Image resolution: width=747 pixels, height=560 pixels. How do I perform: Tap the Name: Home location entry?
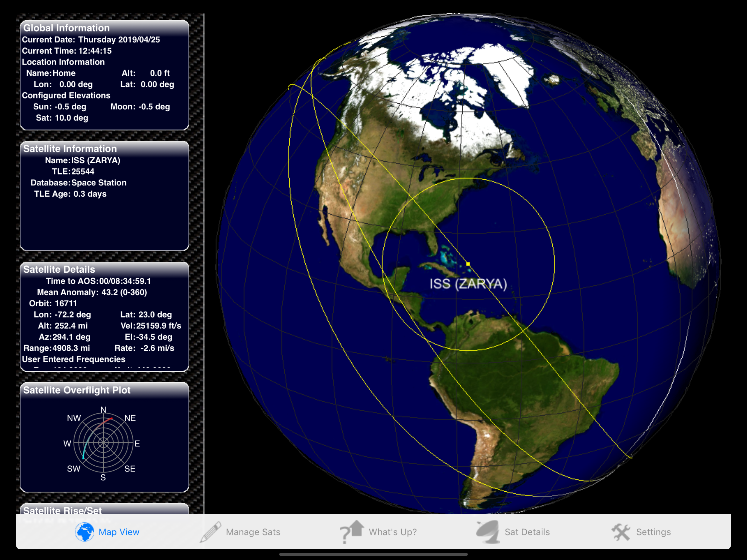[x=51, y=73]
